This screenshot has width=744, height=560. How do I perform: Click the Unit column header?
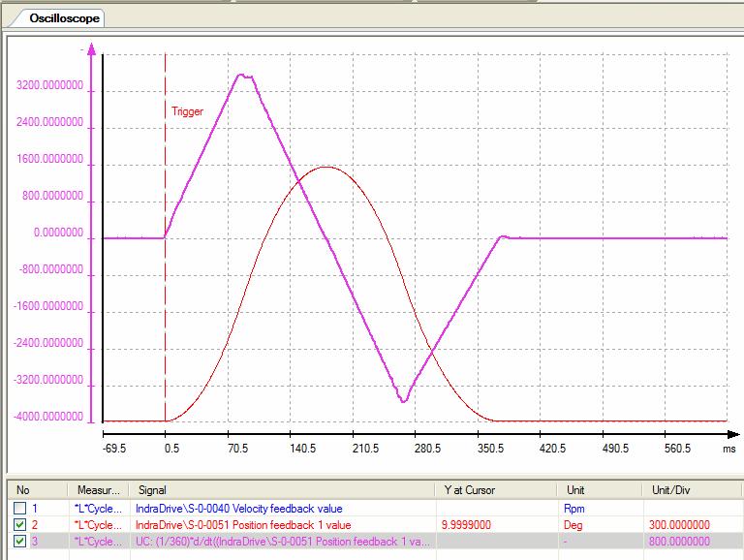pos(600,490)
